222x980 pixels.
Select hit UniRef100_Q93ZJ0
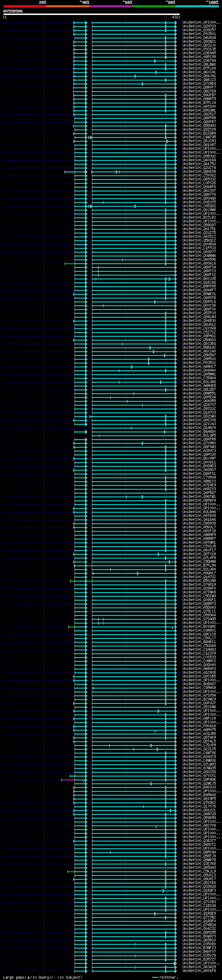pyautogui.click(x=199, y=45)
